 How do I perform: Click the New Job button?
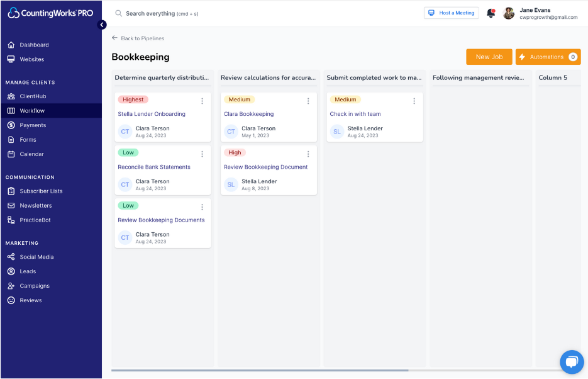(489, 57)
